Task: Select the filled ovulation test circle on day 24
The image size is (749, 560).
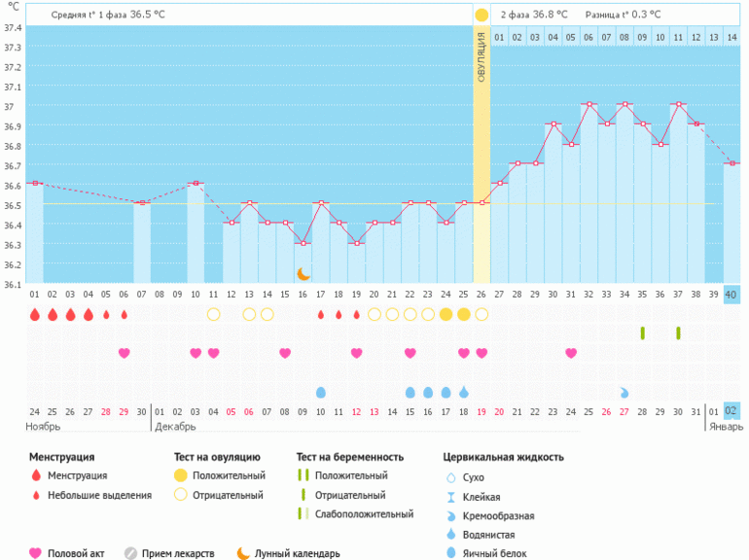Action: coord(446,314)
